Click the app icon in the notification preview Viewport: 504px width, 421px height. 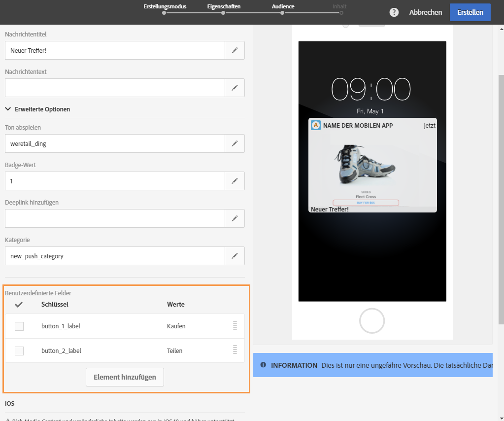(316, 125)
